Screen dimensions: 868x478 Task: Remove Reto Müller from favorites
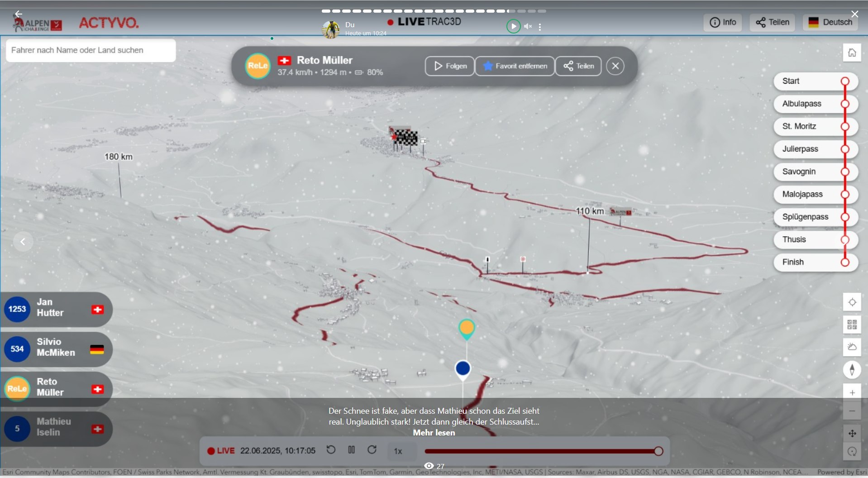[515, 66]
